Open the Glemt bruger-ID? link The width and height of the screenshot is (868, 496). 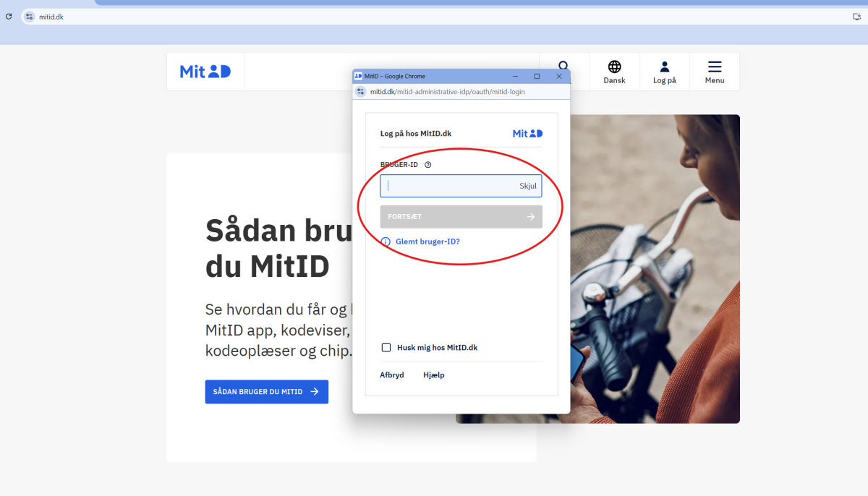[427, 241]
